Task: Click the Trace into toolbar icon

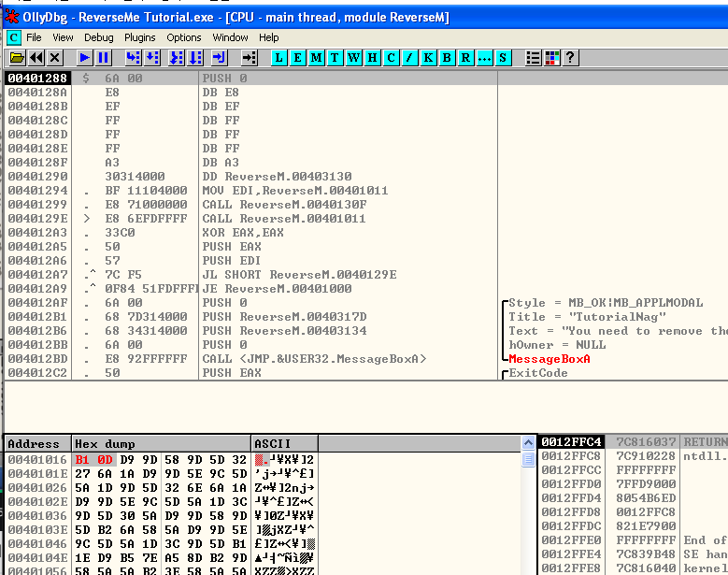Action: tap(177, 58)
